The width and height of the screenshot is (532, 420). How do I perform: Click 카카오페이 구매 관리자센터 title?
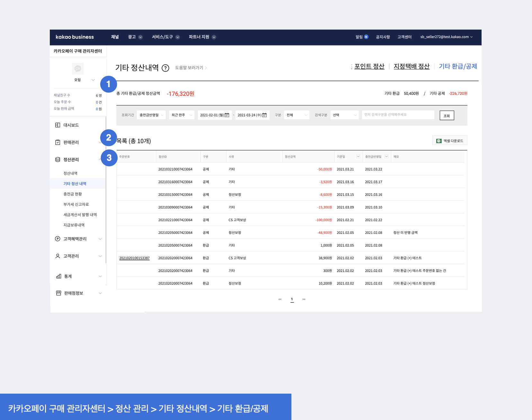(78, 51)
